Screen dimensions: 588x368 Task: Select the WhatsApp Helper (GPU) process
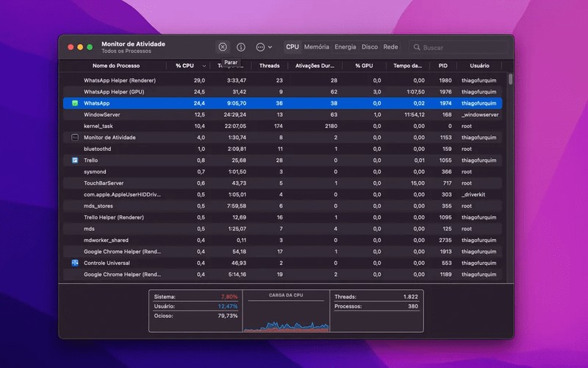114,91
